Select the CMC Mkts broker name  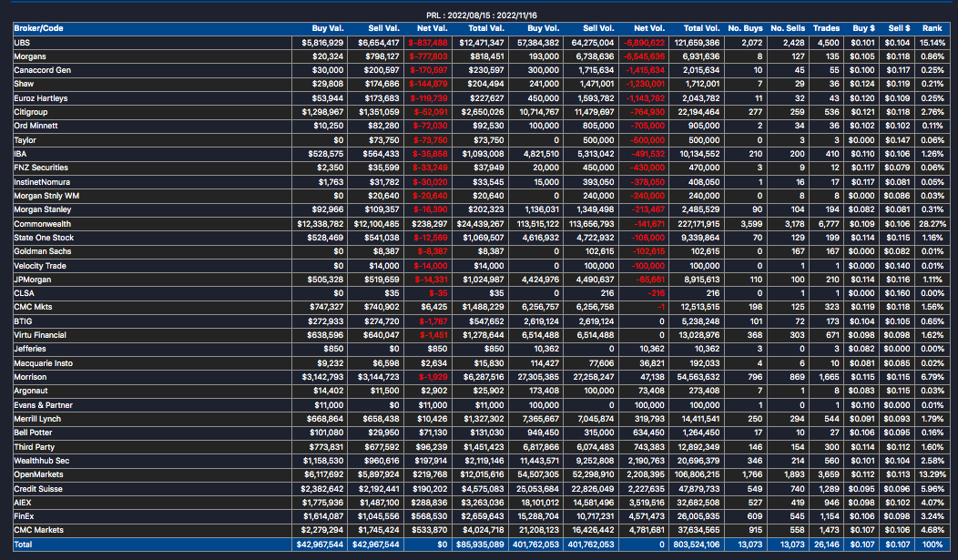pos(33,307)
